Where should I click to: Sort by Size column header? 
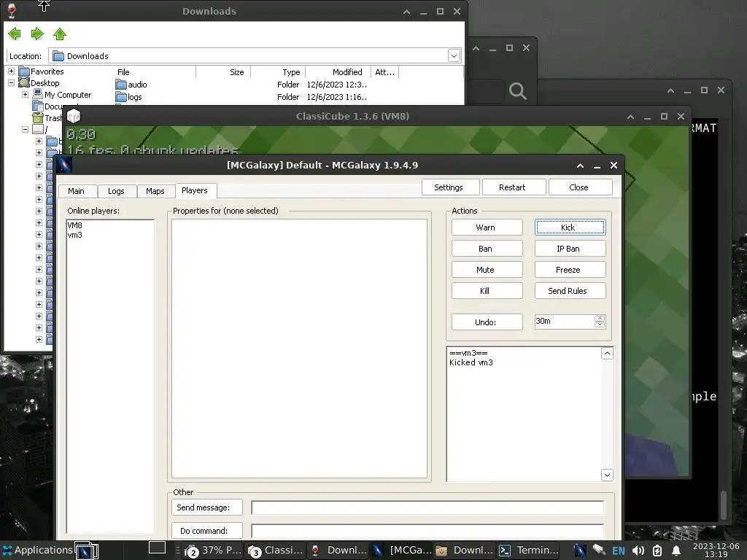[223, 72]
